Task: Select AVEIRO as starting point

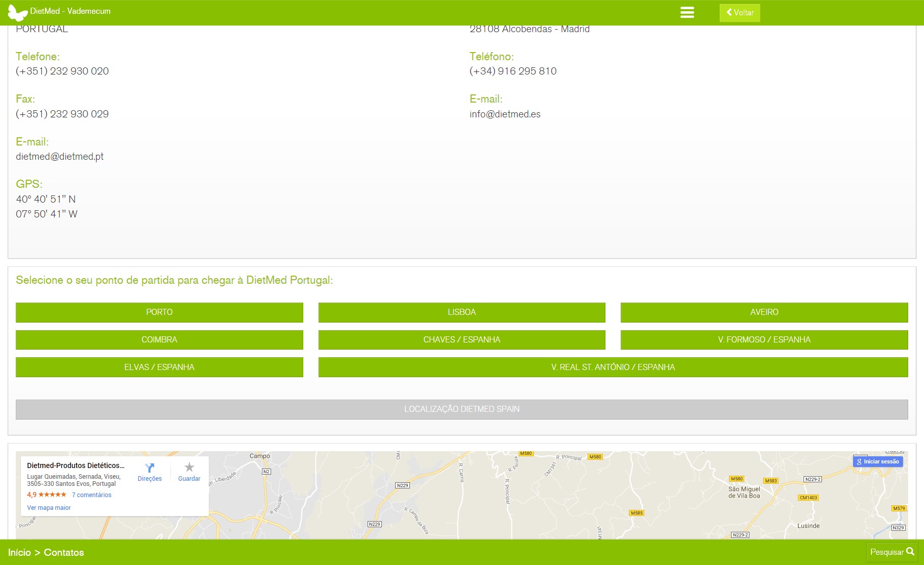Action: 764,312
